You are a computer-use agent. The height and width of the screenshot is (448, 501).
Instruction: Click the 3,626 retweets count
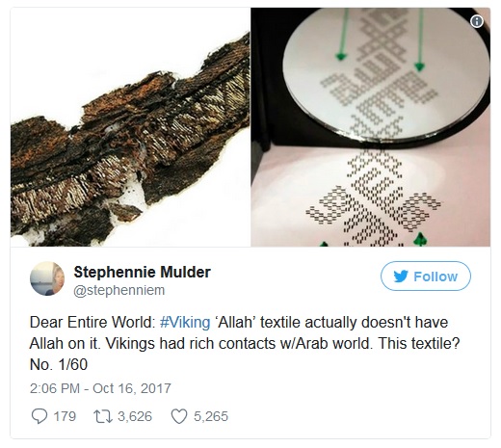tap(135, 416)
